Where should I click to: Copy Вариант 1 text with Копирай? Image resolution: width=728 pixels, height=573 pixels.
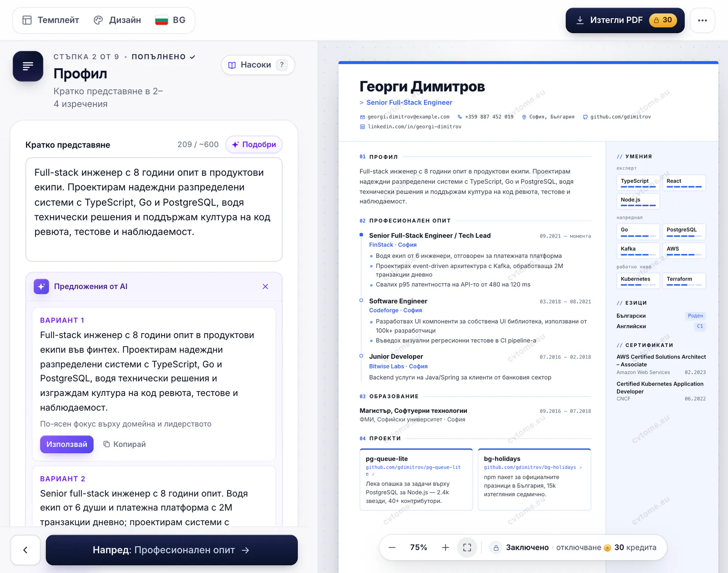click(125, 444)
